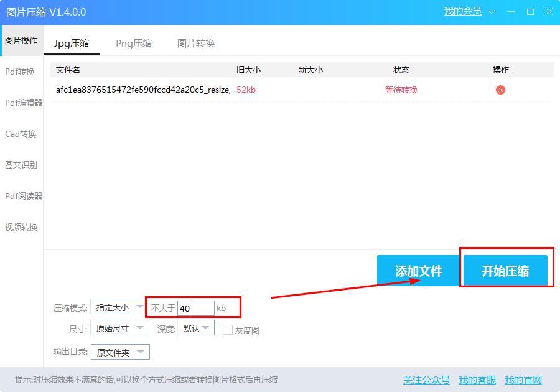Open the 我的客服 support link
560x392 pixels.
point(476,380)
